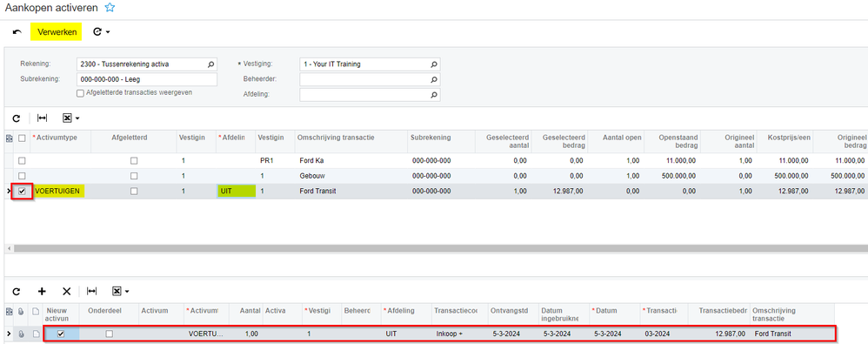Image resolution: width=868 pixels, height=344 pixels.
Task: Click the Kostprijs/een column header
Action: click(x=785, y=142)
